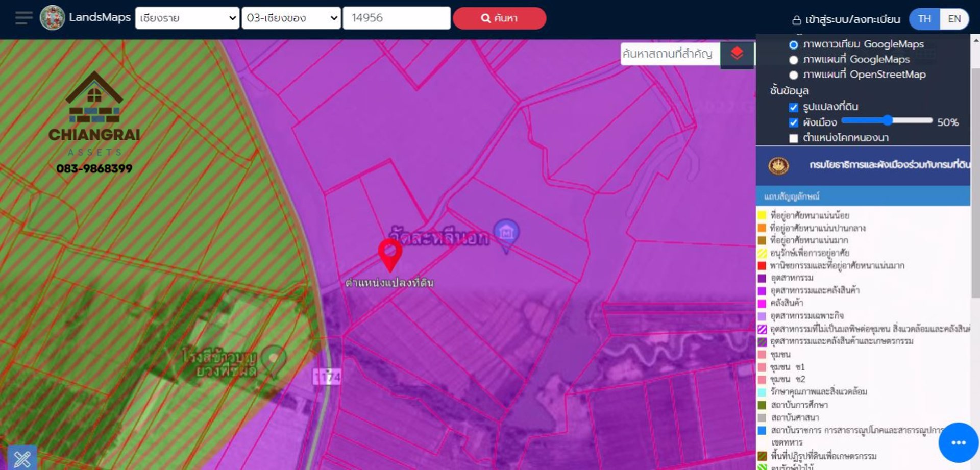The image size is (980, 470).
Task: Open the district dropdown showing 03-เชียงของ
Action: pyautogui.click(x=291, y=18)
